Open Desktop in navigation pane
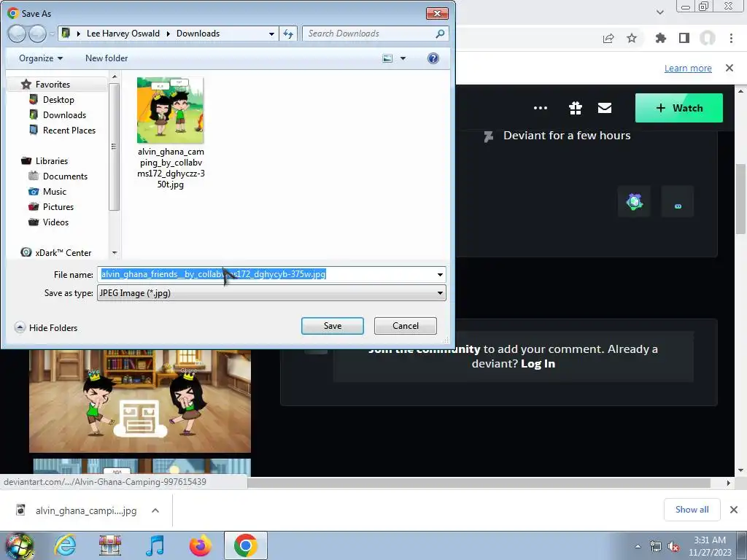The width and height of the screenshot is (747, 560). (x=58, y=99)
